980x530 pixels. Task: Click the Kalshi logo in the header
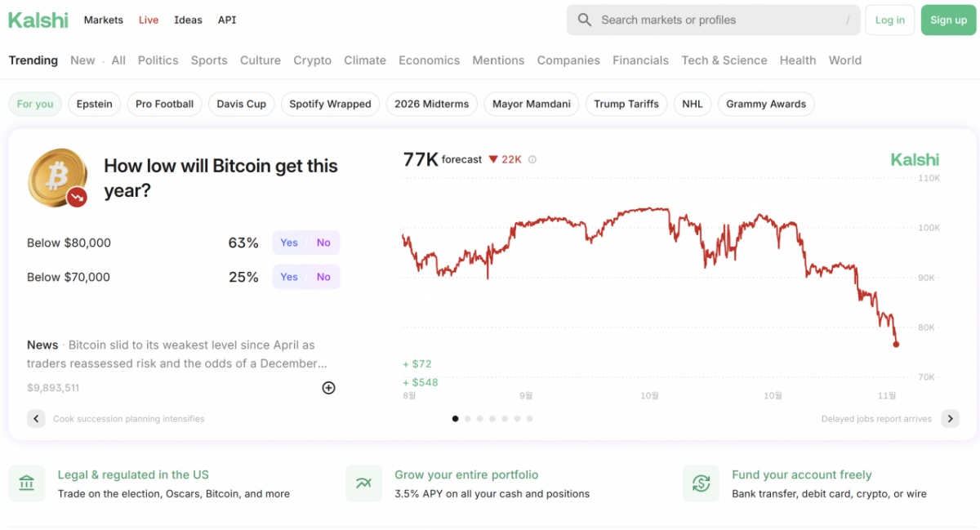pyautogui.click(x=38, y=20)
